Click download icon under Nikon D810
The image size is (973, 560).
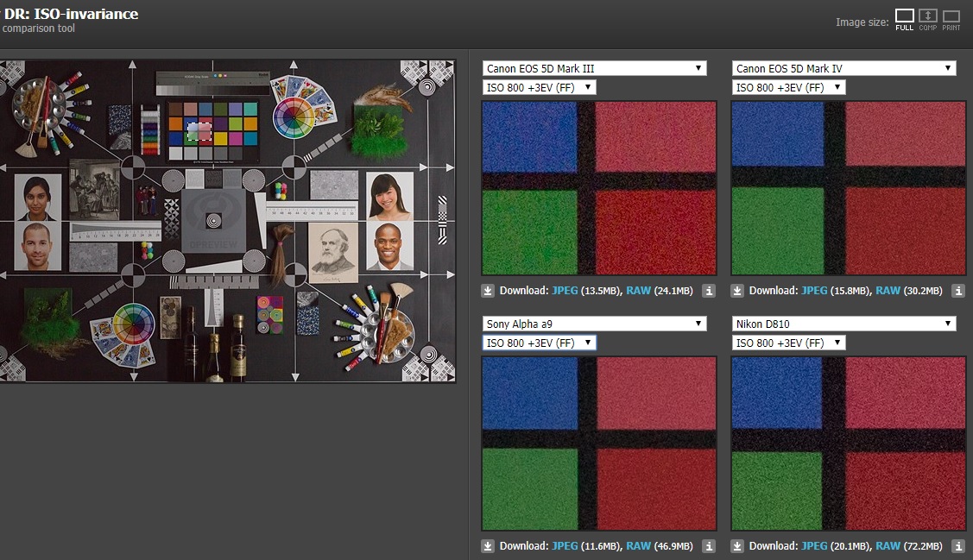click(737, 546)
